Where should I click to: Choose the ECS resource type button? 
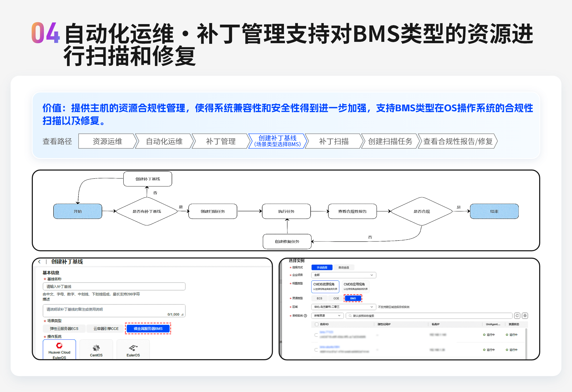pyautogui.click(x=319, y=298)
